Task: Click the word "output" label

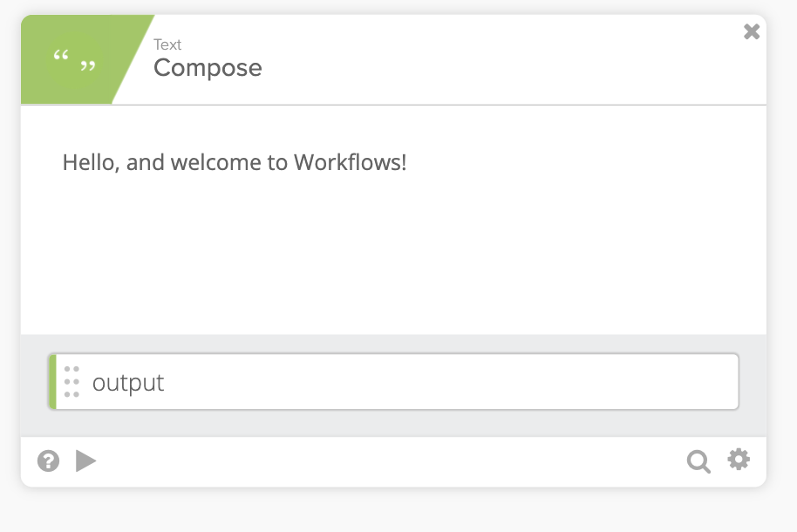Action: click(x=128, y=383)
